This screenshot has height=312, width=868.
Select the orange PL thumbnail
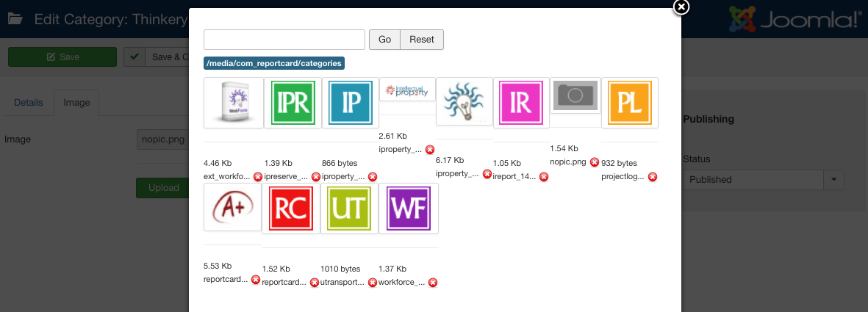click(630, 103)
